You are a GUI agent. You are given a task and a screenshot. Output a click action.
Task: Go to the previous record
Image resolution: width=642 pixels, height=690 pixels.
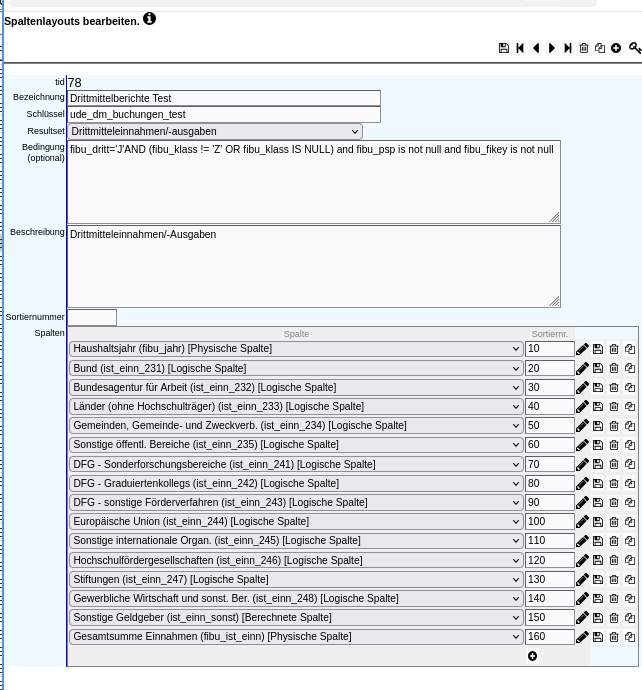[536, 48]
